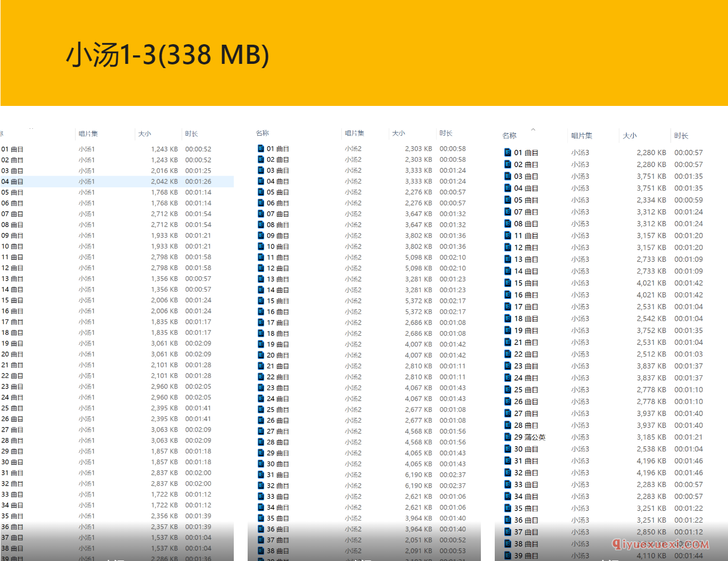The height and width of the screenshot is (561, 728).
Task: Select 26 曲目 file name in the 小汤3 list
Action: pos(526,401)
